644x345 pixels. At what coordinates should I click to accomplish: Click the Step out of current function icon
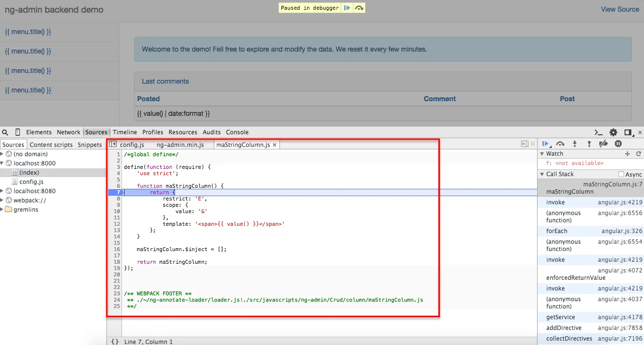click(x=589, y=144)
